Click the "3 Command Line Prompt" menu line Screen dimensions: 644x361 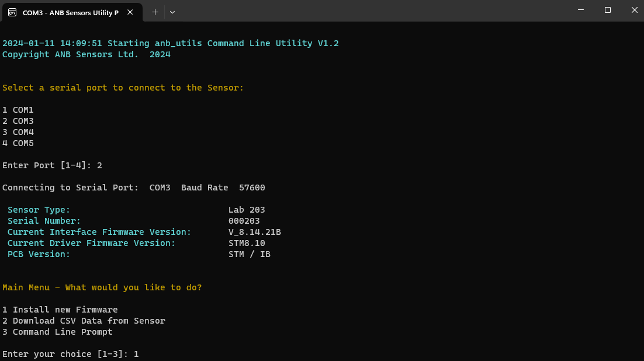click(57, 332)
